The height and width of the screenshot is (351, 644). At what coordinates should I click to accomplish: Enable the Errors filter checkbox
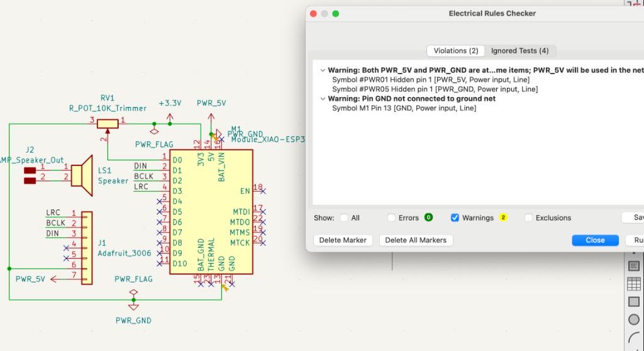[391, 218]
